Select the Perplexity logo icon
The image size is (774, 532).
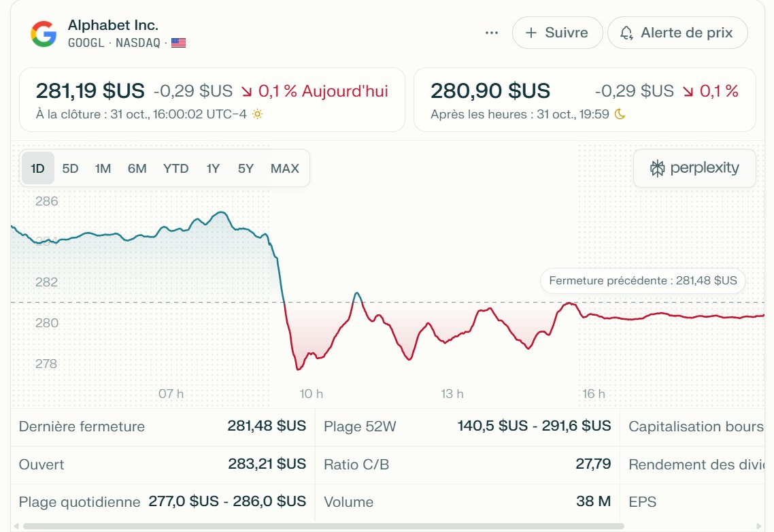[x=656, y=167]
